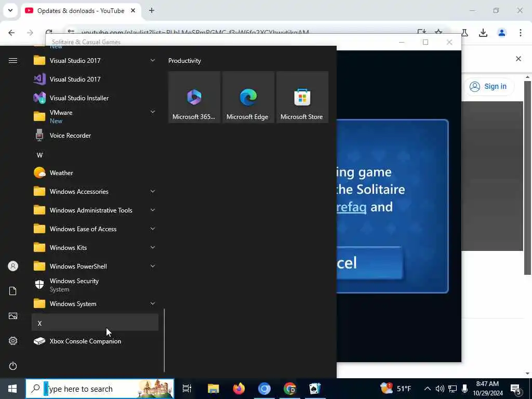Click the taskbar search box
Viewport: 532px width, 399px height.
click(100, 389)
